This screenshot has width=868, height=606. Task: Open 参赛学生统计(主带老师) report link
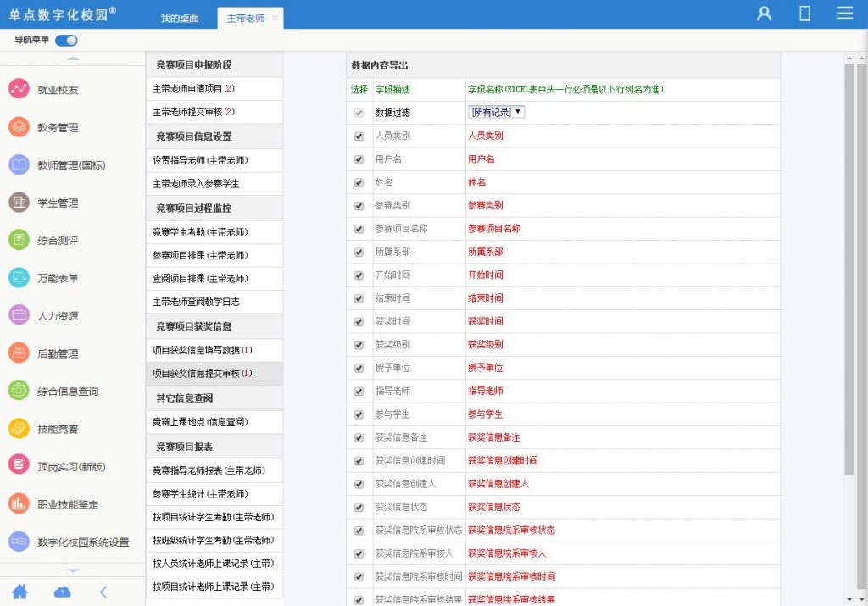point(214,493)
